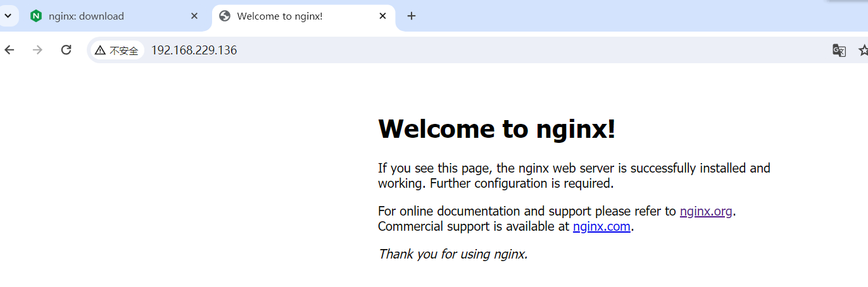The image size is (868, 287).
Task: Select the Welcome to nginx! tab
Action: tap(303, 16)
